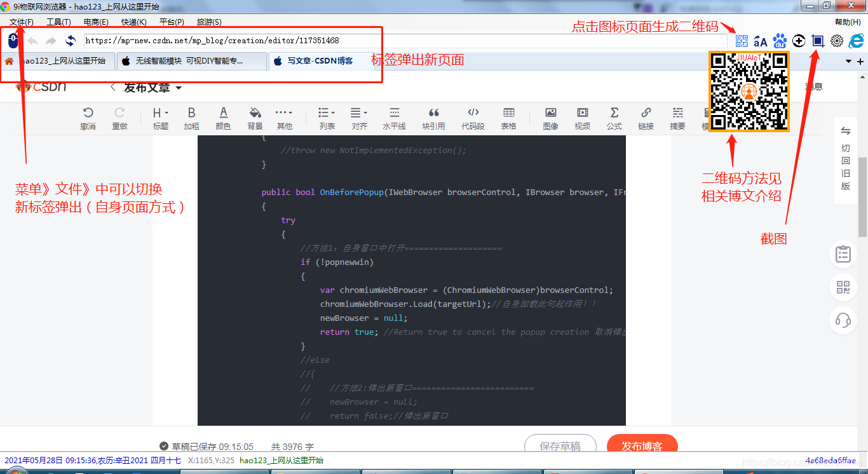This screenshot has height=474, width=868.
Task: Go back with the left arrow button
Action: pyautogui.click(x=32, y=41)
